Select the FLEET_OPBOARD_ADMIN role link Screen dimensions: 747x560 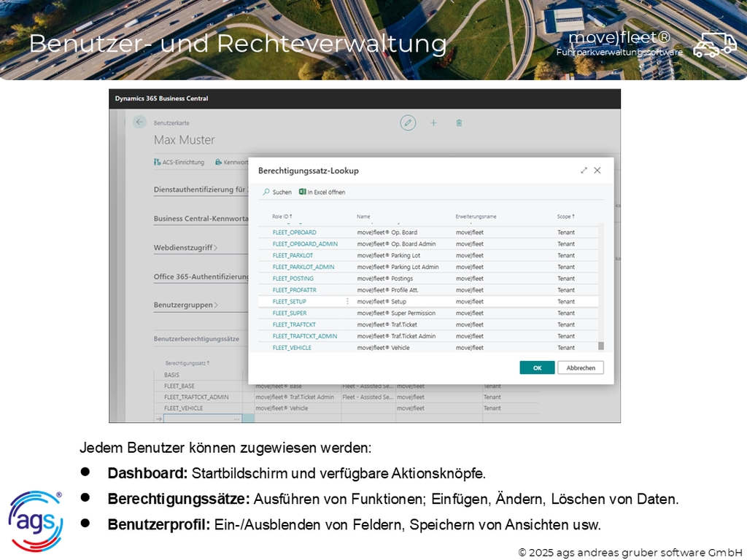305,244
